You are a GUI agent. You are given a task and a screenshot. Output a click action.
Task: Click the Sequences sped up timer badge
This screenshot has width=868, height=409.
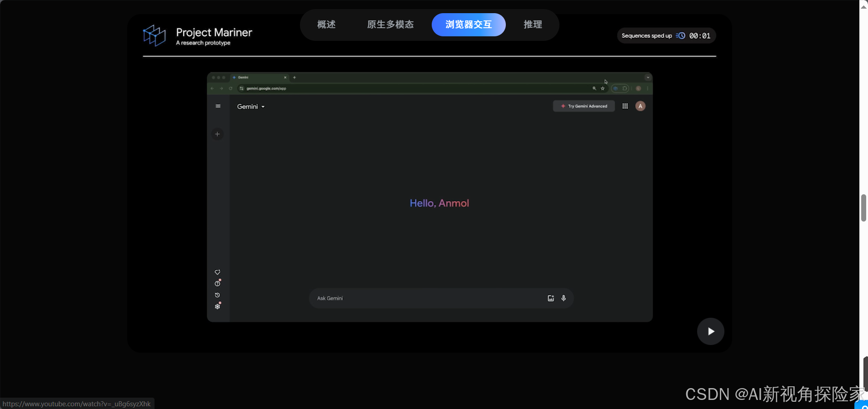click(x=666, y=36)
